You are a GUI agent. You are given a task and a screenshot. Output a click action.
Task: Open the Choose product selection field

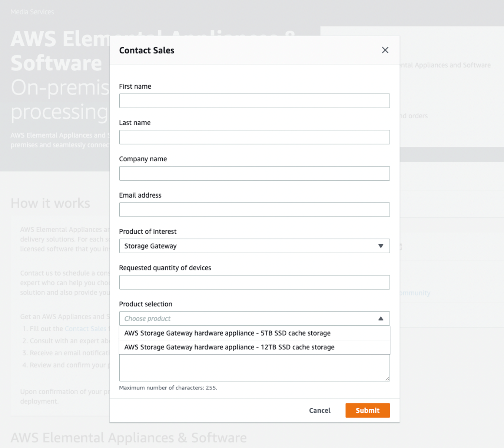point(254,318)
